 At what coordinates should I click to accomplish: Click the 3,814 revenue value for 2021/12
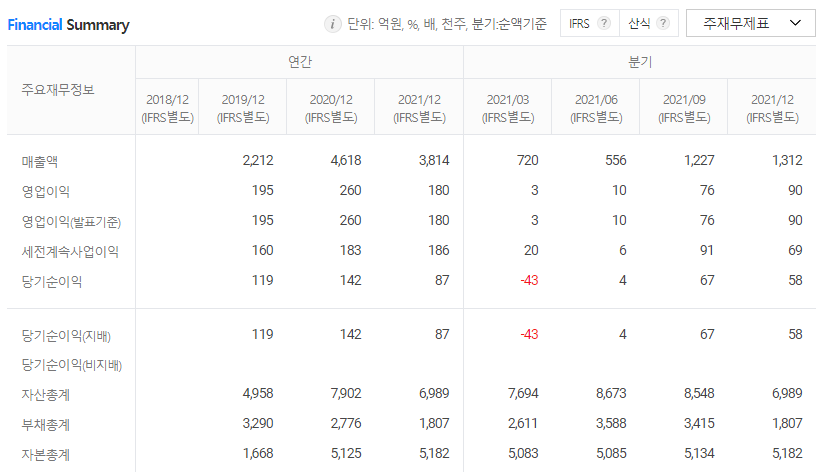click(x=434, y=160)
